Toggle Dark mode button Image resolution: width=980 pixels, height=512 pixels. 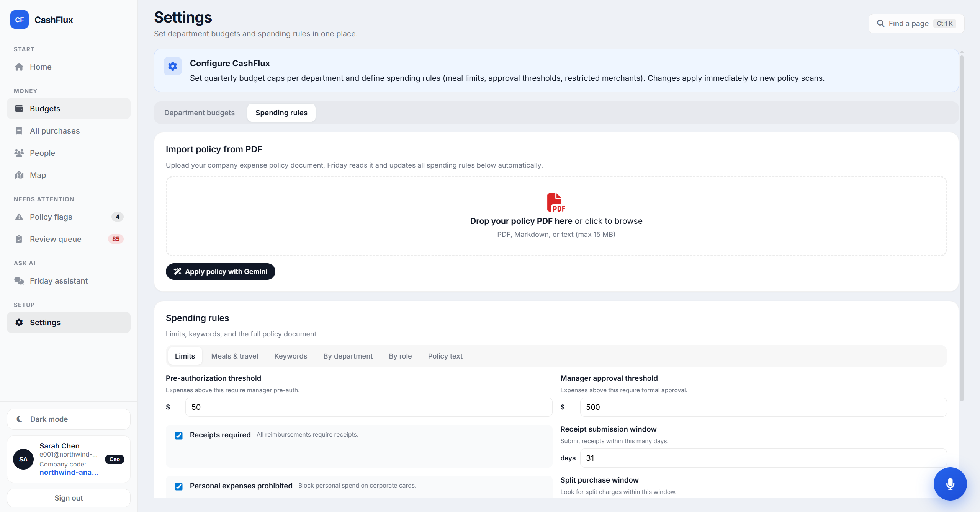(69, 419)
